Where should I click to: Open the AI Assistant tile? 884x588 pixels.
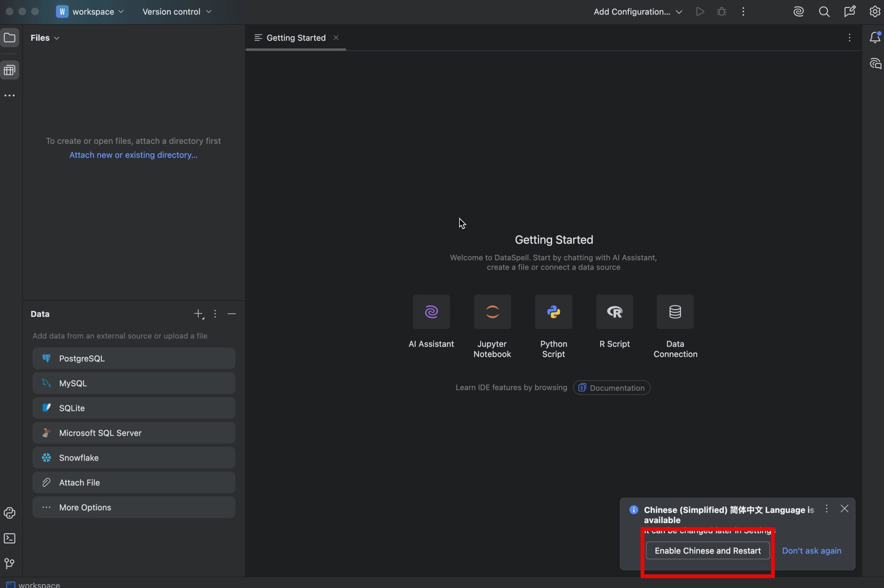431,312
